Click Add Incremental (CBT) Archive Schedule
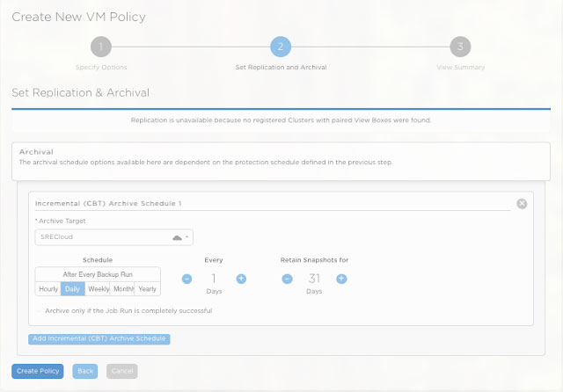Viewport: 563px width, 392px height. (99, 338)
